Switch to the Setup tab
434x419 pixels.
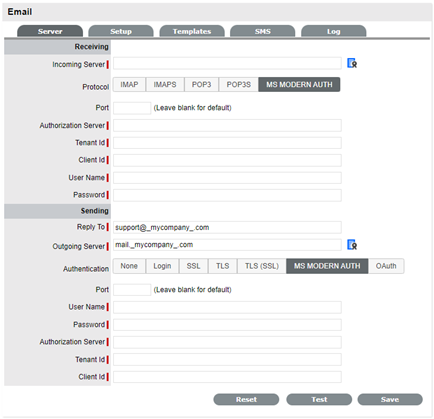pos(121,31)
